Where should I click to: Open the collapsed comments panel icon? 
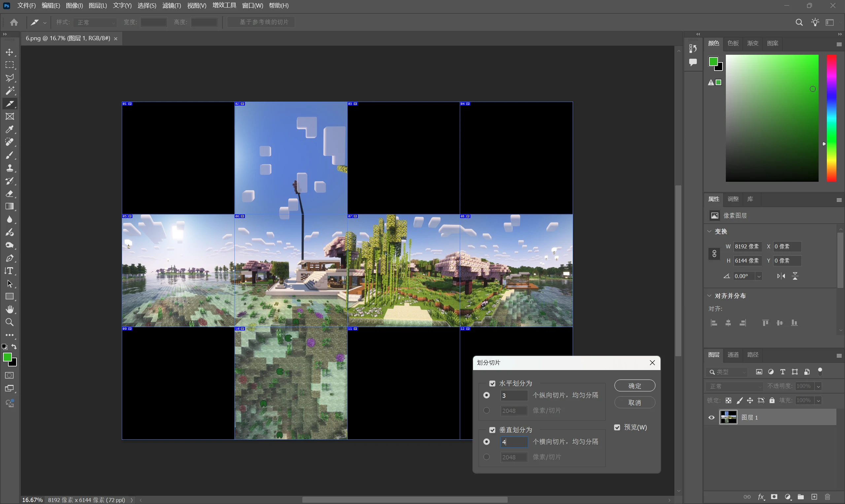point(693,62)
